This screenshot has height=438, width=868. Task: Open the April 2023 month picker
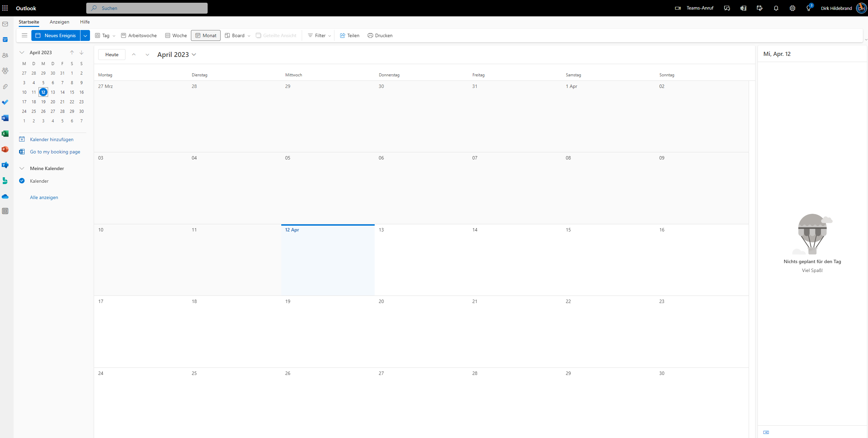click(177, 55)
